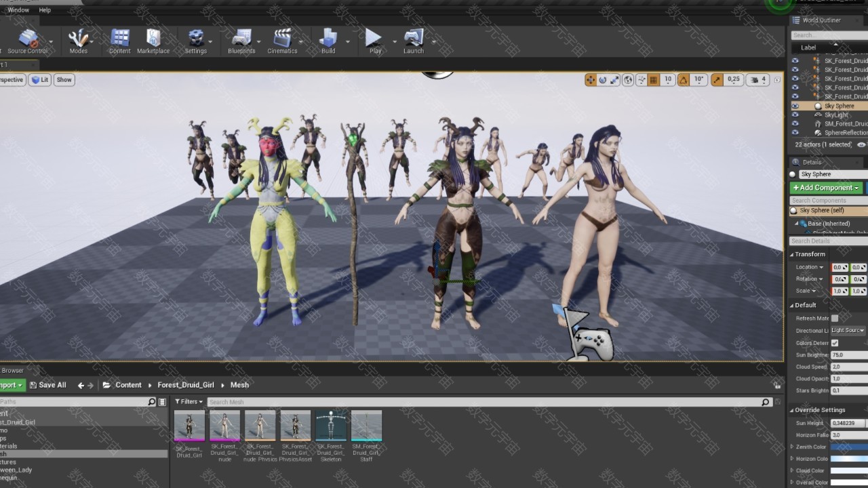Click the Horizon Color swatch

coord(849,459)
